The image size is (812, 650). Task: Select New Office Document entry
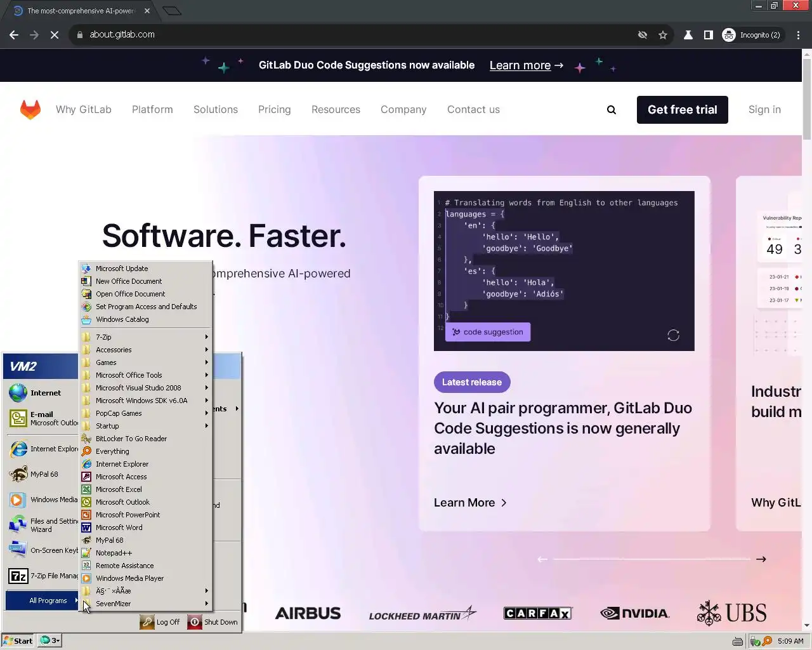pos(145,281)
